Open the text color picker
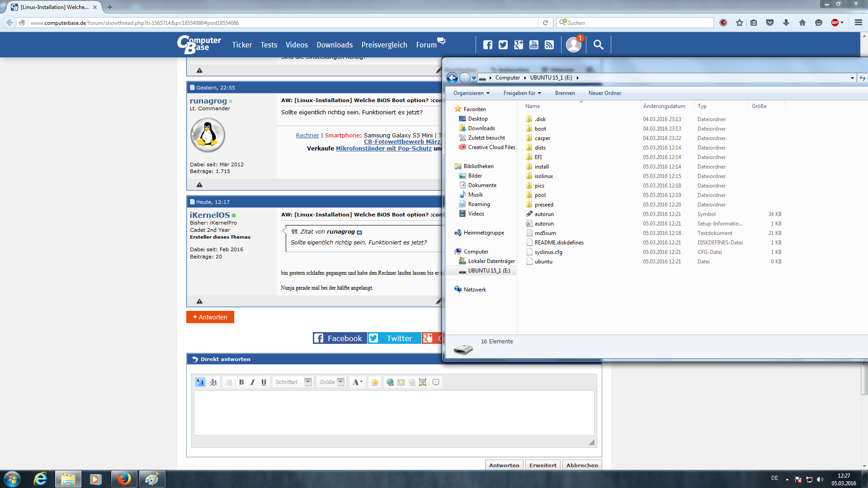The width and height of the screenshot is (868, 488). [x=357, y=382]
